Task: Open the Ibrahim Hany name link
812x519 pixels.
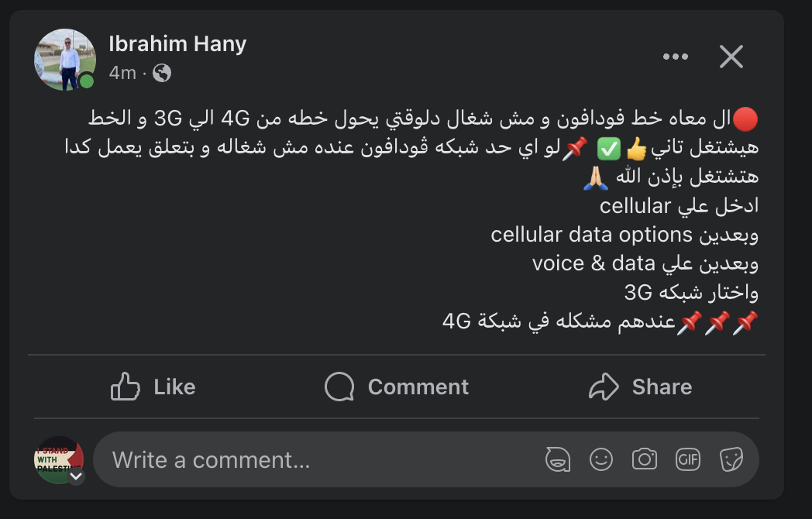Action: click(177, 44)
